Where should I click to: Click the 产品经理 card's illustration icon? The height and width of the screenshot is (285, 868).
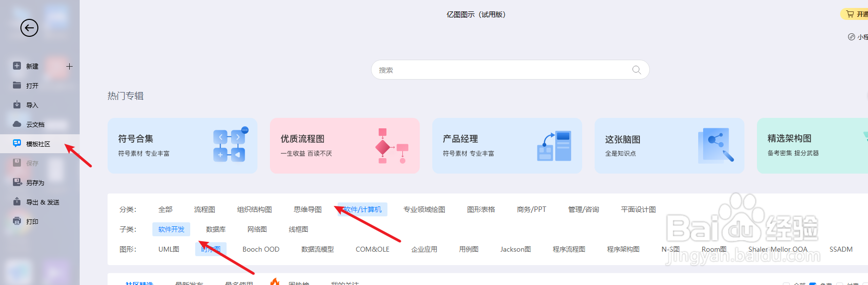[554, 146]
